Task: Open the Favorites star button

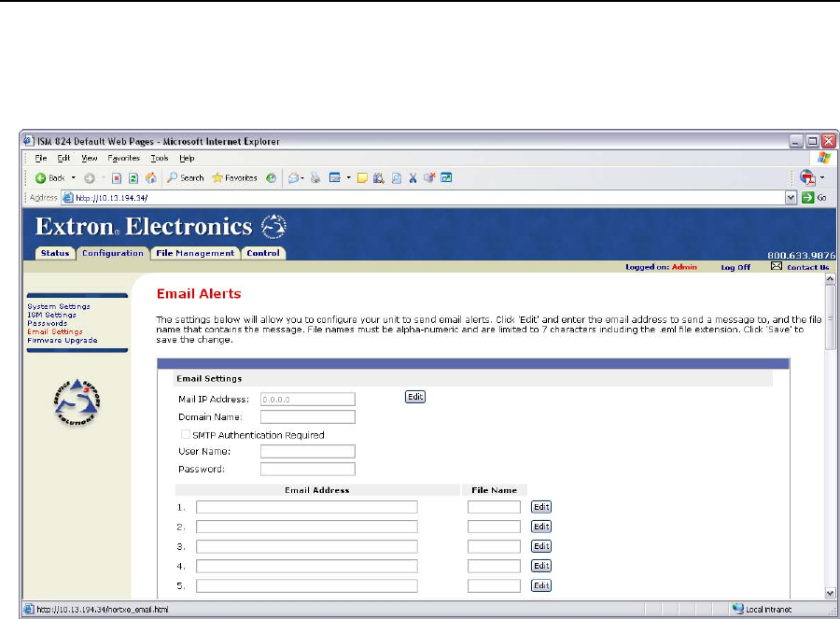Action: coord(234,178)
